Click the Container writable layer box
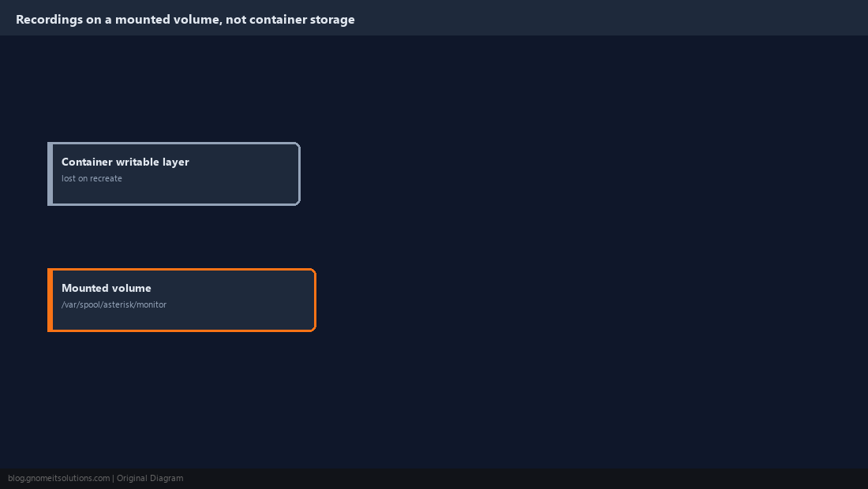 (174, 174)
